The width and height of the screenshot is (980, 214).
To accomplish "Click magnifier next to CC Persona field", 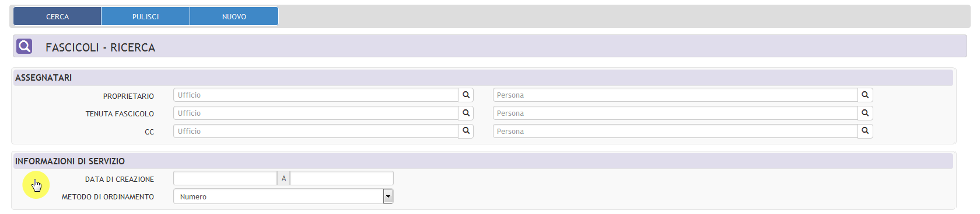I will pyautogui.click(x=865, y=131).
